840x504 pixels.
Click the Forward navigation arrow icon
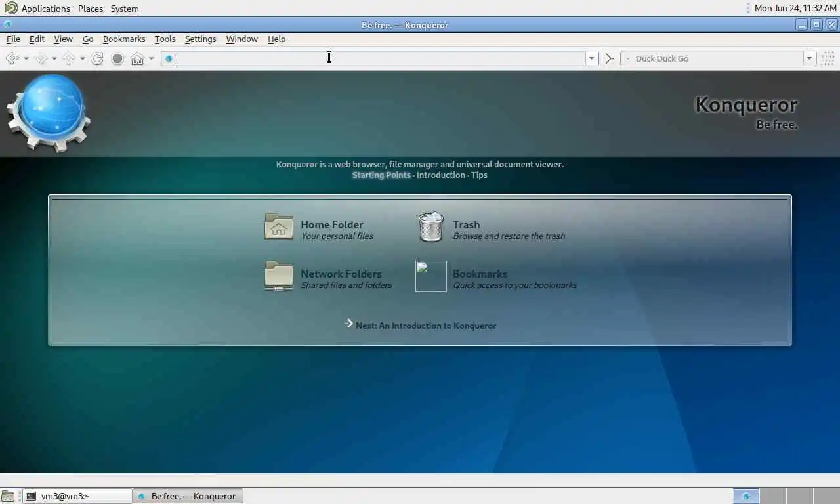41,58
